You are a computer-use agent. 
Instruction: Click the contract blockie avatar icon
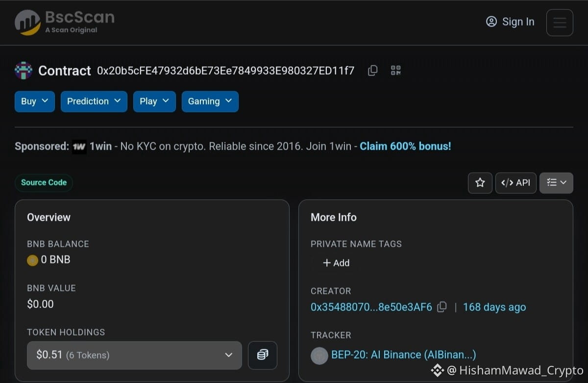pos(24,71)
